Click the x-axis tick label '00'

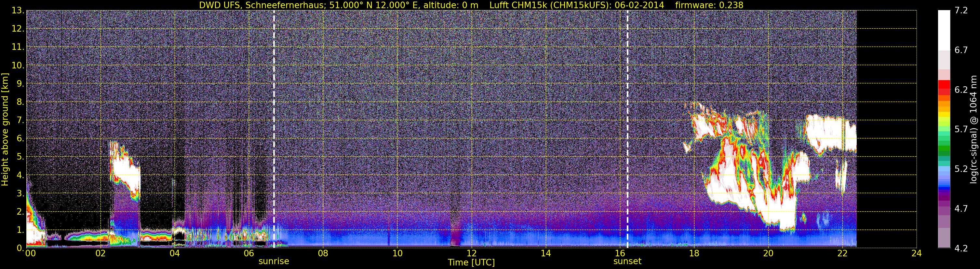click(x=31, y=253)
